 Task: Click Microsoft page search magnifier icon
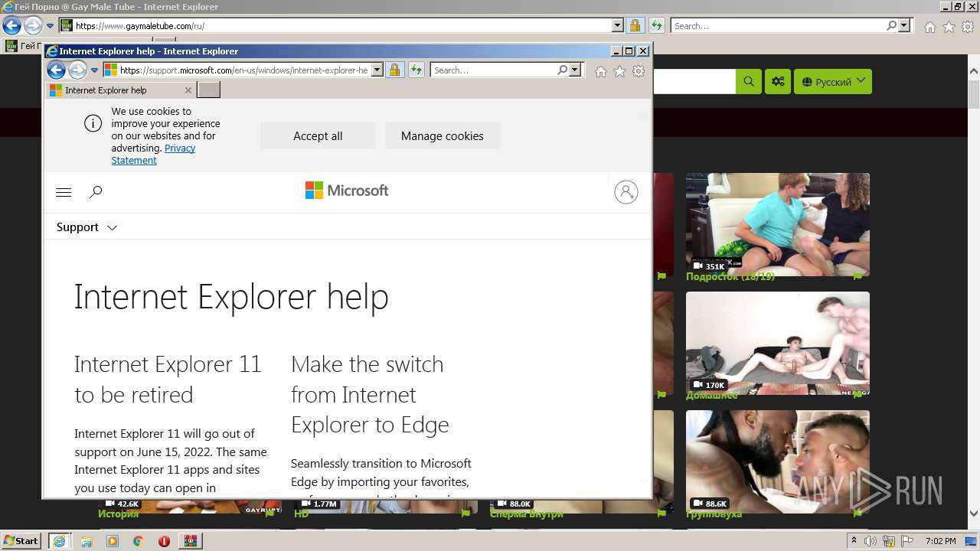[x=96, y=192]
